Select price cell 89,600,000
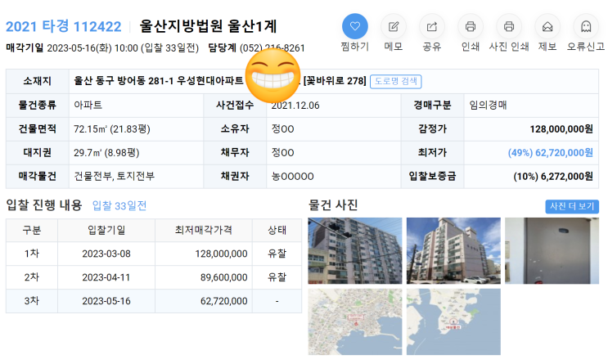 pyautogui.click(x=223, y=277)
